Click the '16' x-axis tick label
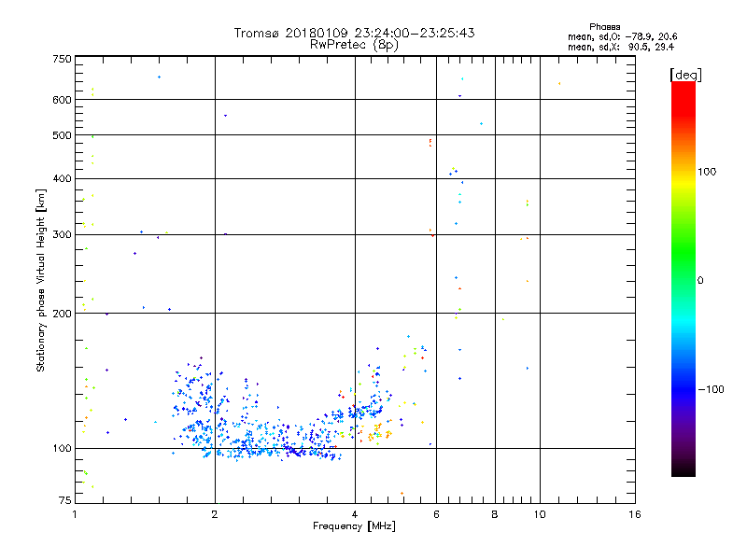Screen dimensions: 747x560 pyautogui.click(x=635, y=514)
